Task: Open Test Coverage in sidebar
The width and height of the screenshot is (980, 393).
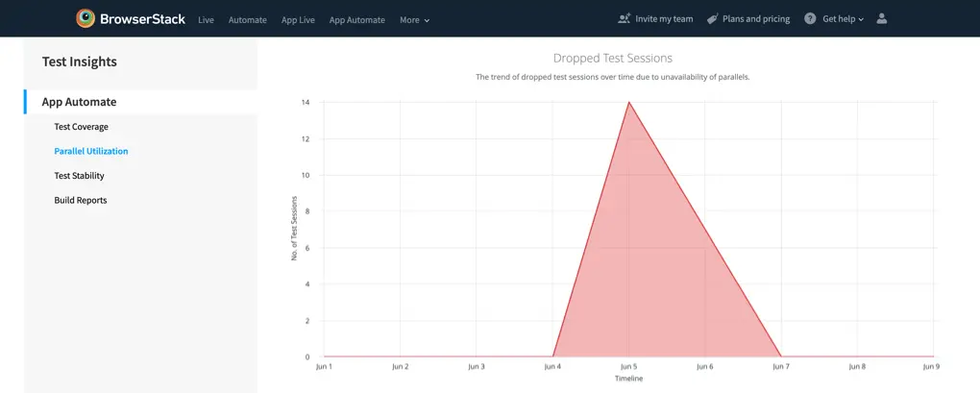Action: tap(81, 127)
